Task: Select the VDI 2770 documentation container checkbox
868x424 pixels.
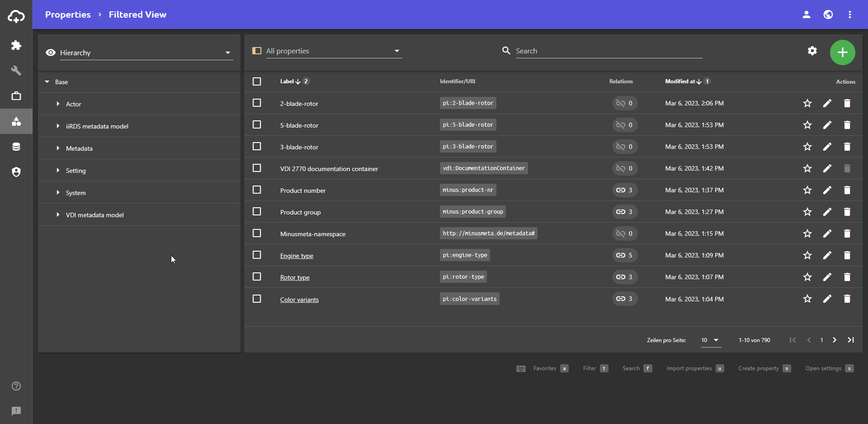Action: 257,168
